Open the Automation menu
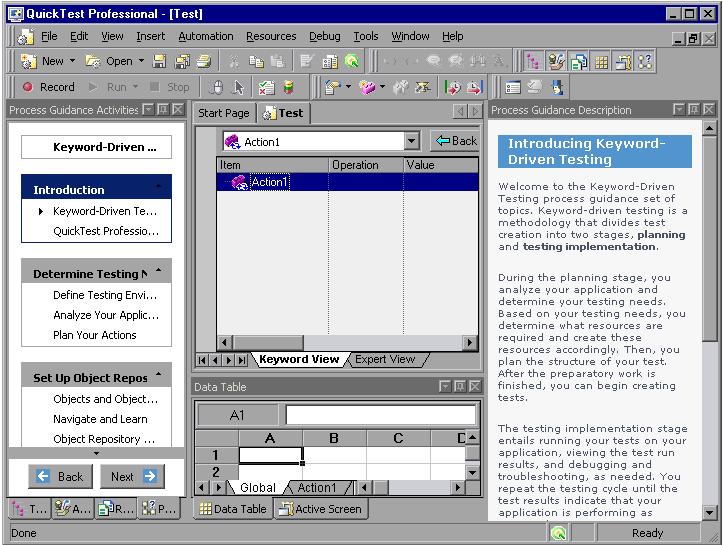Screen dimensions: 723x545 pos(206,36)
